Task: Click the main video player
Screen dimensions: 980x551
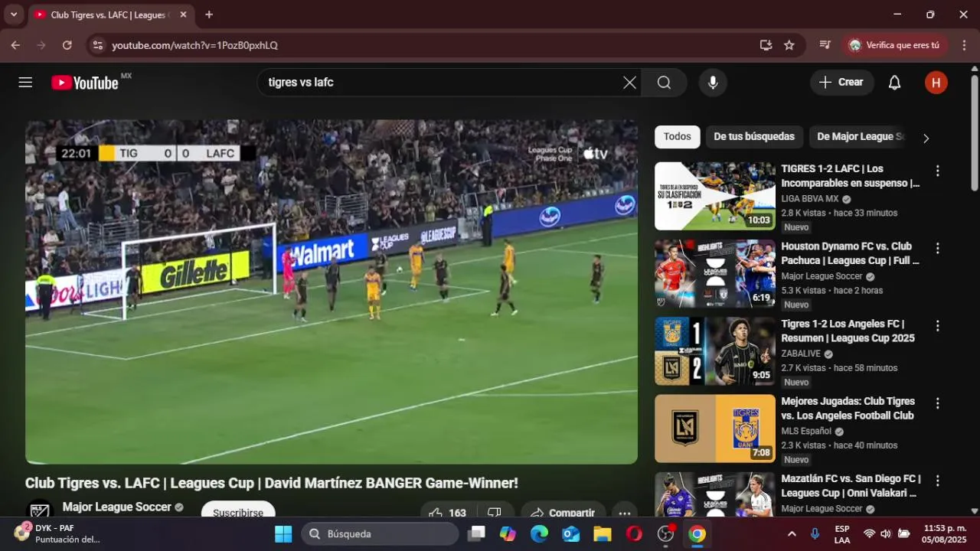Action: (332, 292)
